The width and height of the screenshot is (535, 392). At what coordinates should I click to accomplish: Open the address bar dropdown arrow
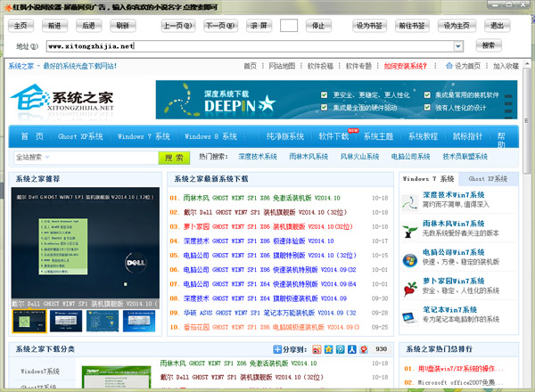tap(457, 45)
